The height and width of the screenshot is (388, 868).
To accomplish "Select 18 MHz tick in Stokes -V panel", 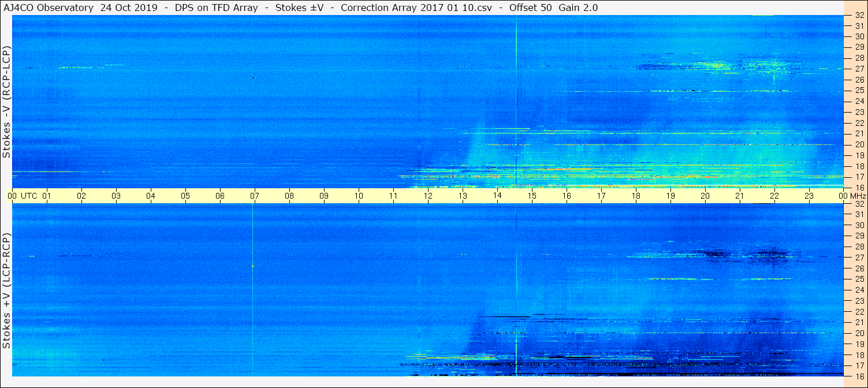I will (x=859, y=166).
